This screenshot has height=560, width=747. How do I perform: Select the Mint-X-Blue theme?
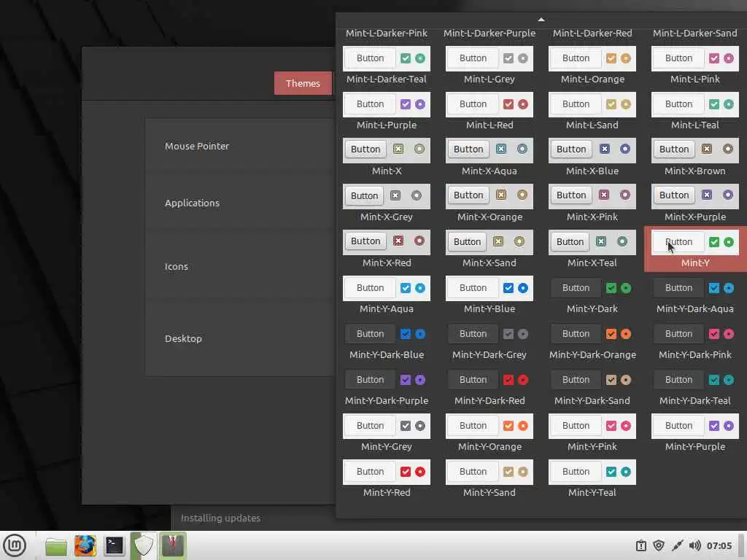592,157
